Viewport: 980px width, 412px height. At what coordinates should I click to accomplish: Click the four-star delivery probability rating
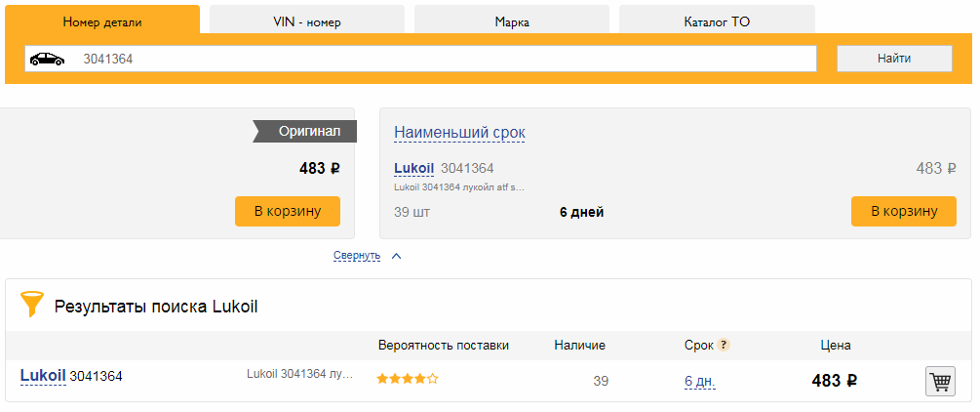pos(407,379)
